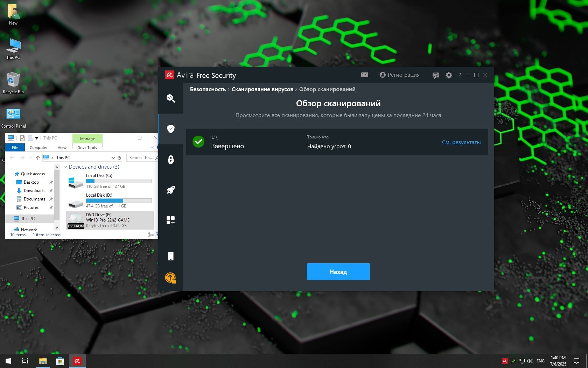Image resolution: width=588 pixels, height=368 pixels.
Task: Select Avira Security shield sidebar icon
Action: click(x=170, y=129)
